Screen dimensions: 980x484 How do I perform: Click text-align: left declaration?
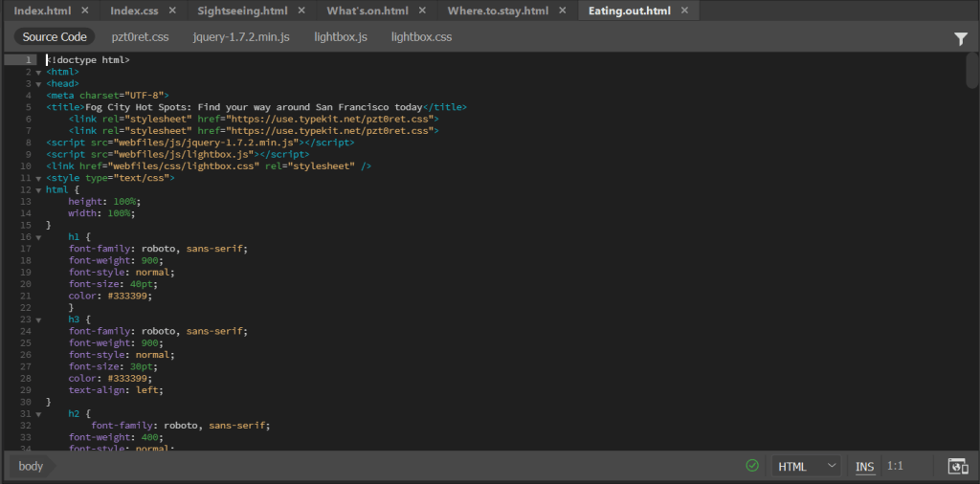point(116,390)
